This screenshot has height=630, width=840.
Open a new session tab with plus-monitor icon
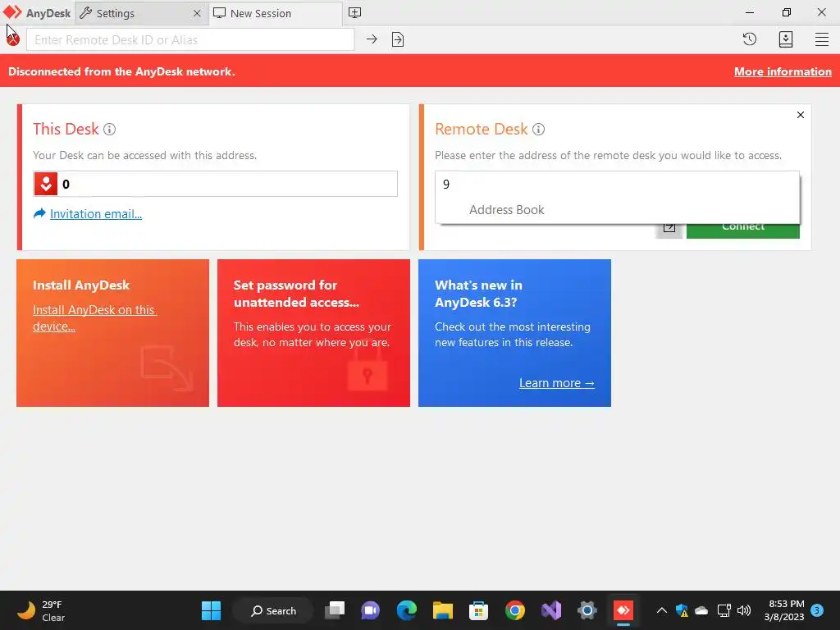tap(354, 13)
